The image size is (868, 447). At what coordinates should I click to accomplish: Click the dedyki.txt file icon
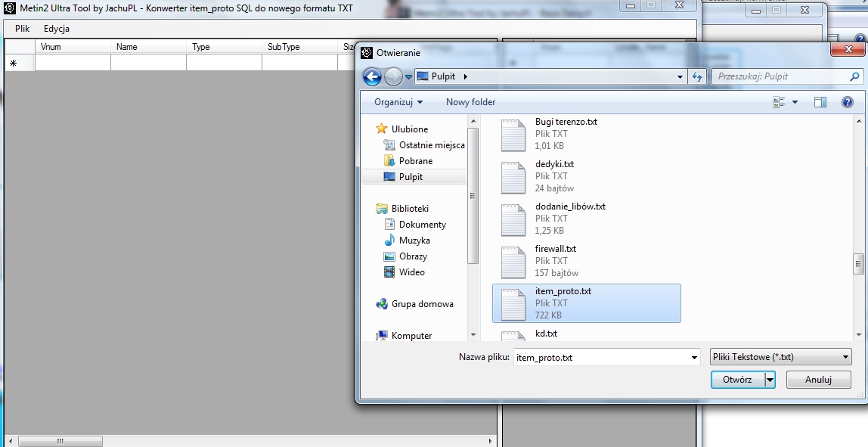coord(513,178)
